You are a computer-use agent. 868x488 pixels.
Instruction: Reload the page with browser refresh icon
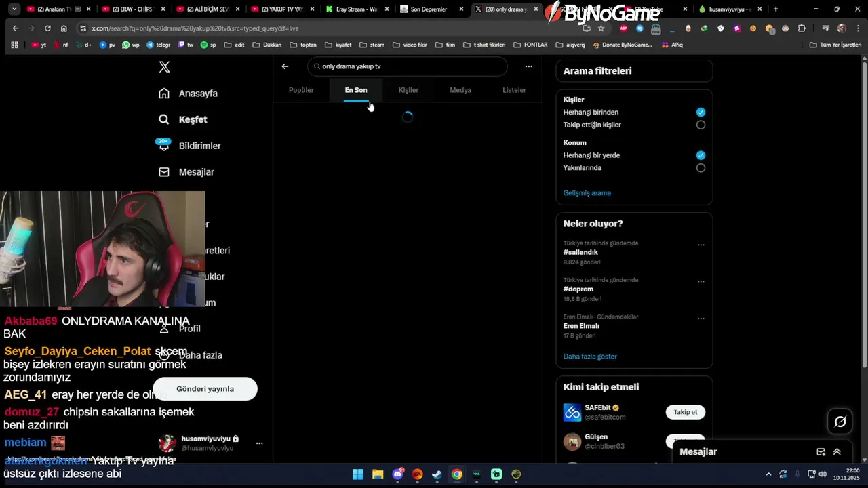click(47, 28)
